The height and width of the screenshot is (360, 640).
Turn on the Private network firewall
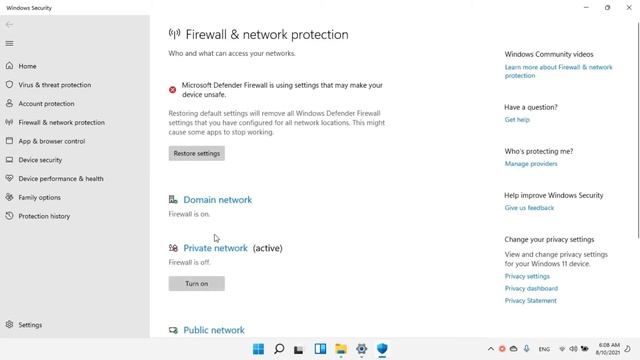click(196, 284)
